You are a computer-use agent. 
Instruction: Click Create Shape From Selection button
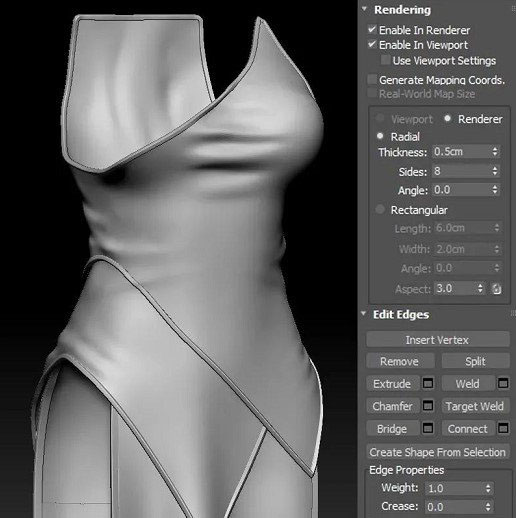[437, 452]
